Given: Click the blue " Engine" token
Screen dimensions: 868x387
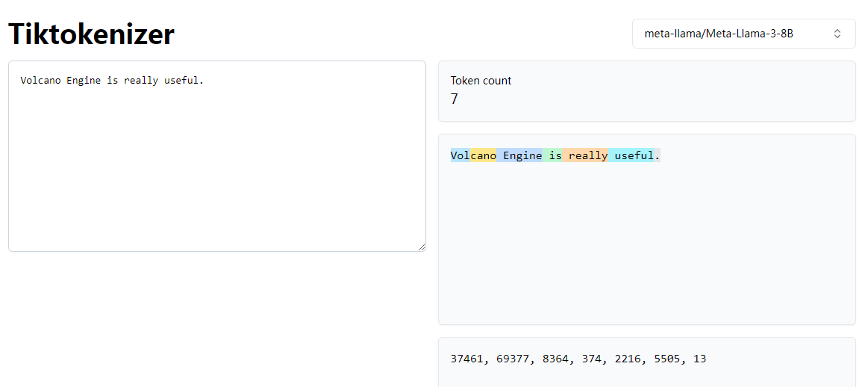Looking at the screenshot, I should pos(519,156).
